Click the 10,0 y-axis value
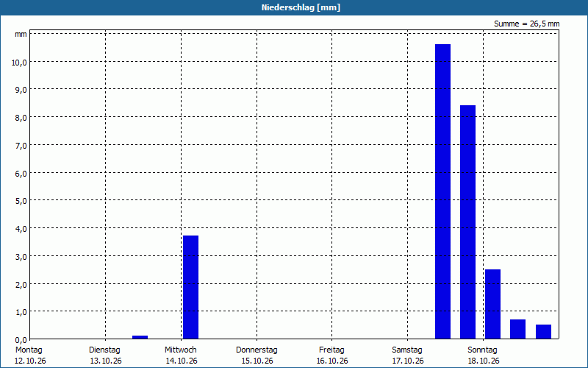Screen dimensions: 588x368 19,63
